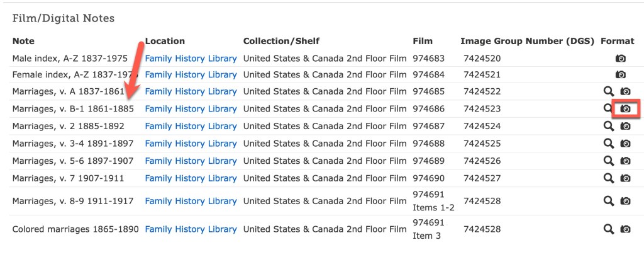This screenshot has width=644, height=257.
Task: View camera images for Colored marriages 1865-1890
Action: [x=625, y=229]
